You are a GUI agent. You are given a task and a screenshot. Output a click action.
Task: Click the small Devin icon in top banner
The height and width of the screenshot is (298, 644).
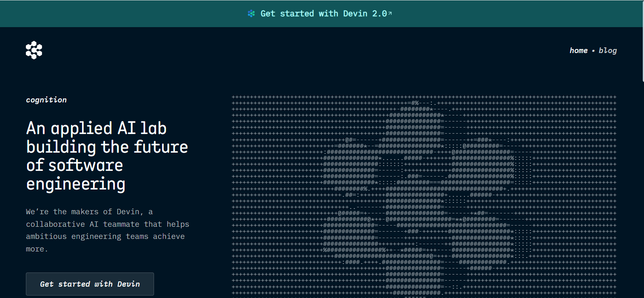tap(251, 14)
